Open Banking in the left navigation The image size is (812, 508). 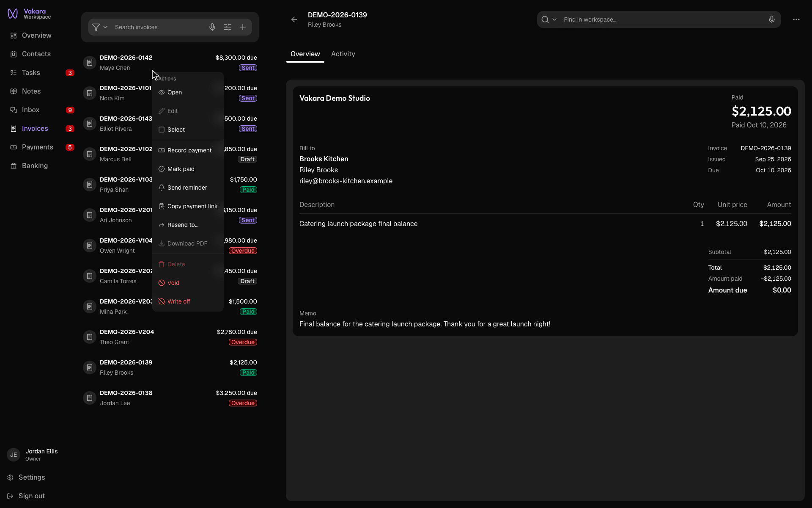[x=35, y=166]
